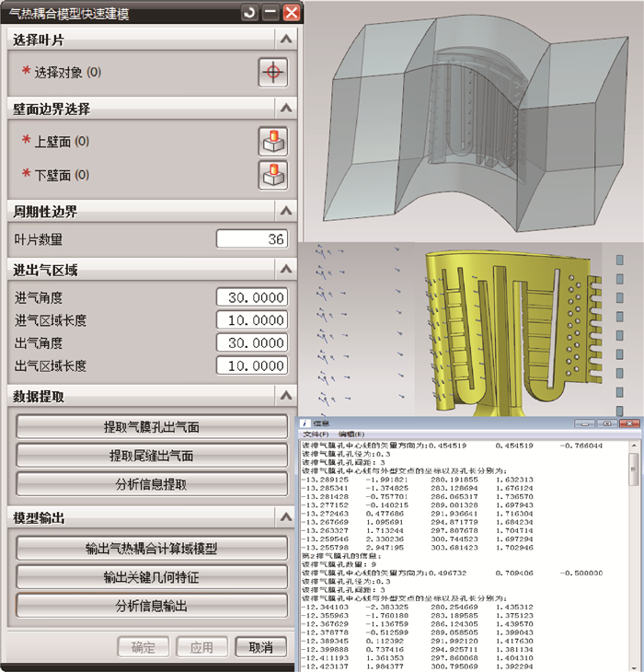
Task: Click the 提取气膜孔出气面 button
Action: click(x=152, y=427)
